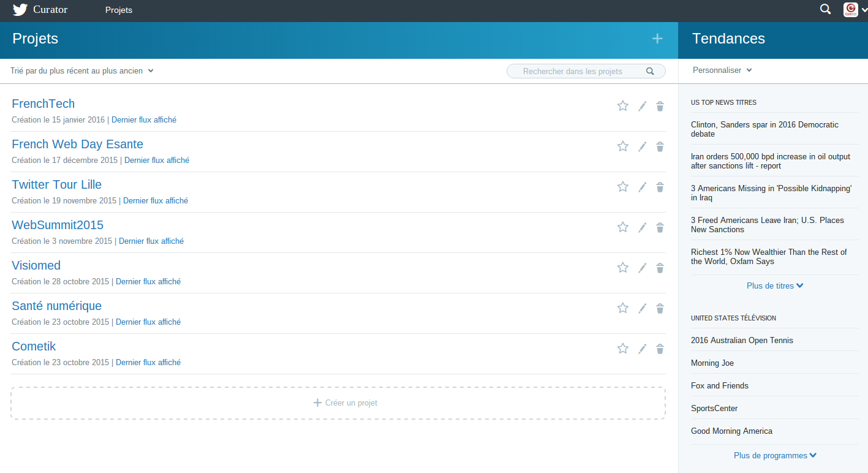This screenshot has height=473, width=868.
Task: Open the Cometik project
Action: (34, 346)
